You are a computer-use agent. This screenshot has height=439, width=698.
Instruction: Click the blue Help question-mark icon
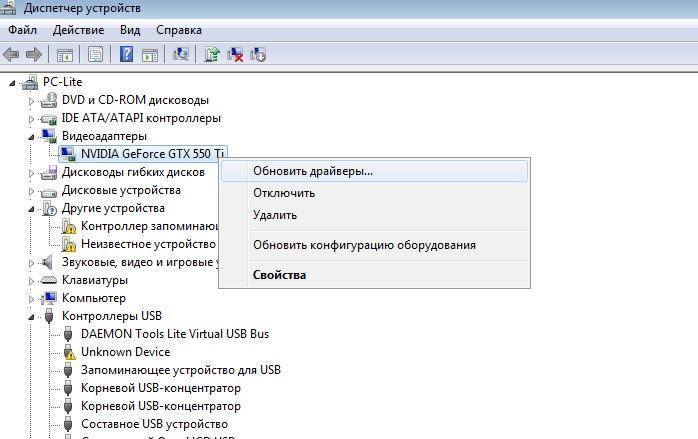pos(126,54)
